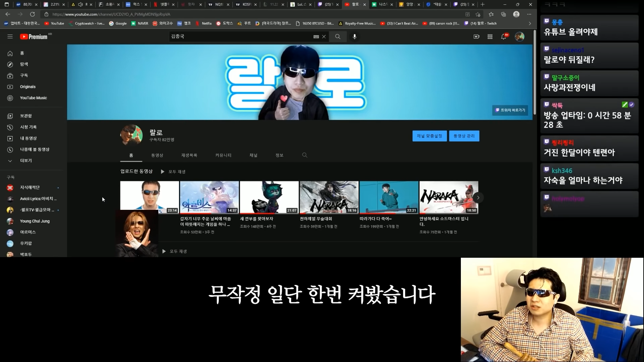Open the 천하제일 무술대회 video thumbnail
This screenshot has width=644, height=362.
coord(329,197)
